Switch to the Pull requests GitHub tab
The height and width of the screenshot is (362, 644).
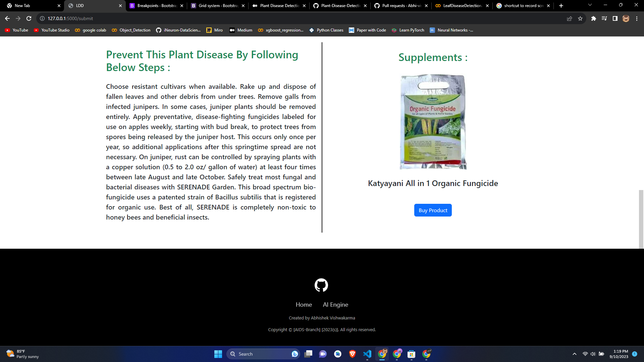pos(399,6)
